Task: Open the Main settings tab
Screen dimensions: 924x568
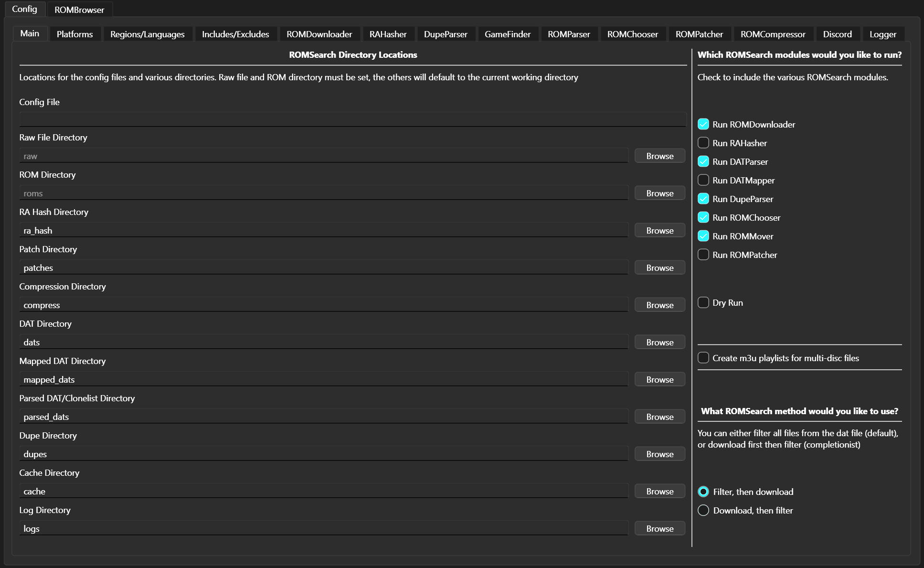Action: [30, 33]
